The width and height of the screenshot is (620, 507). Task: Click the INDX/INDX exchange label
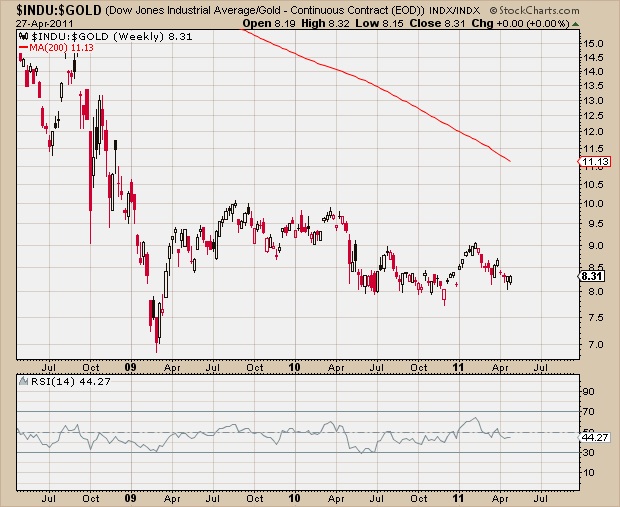(x=454, y=10)
